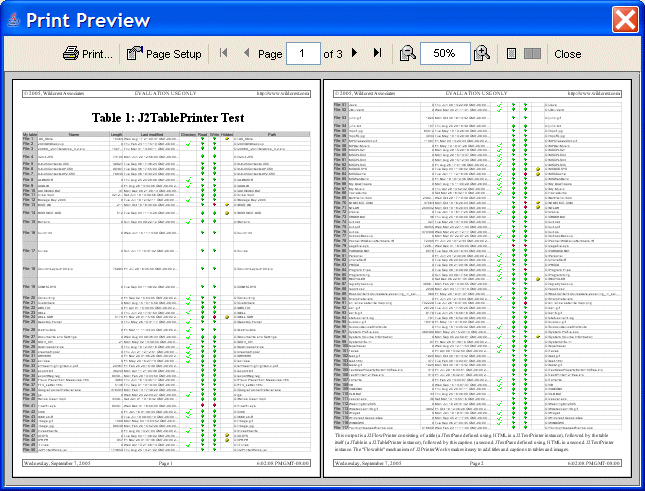Switch to single page view
Image resolution: width=645 pixels, height=491 pixels.
point(511,53)
